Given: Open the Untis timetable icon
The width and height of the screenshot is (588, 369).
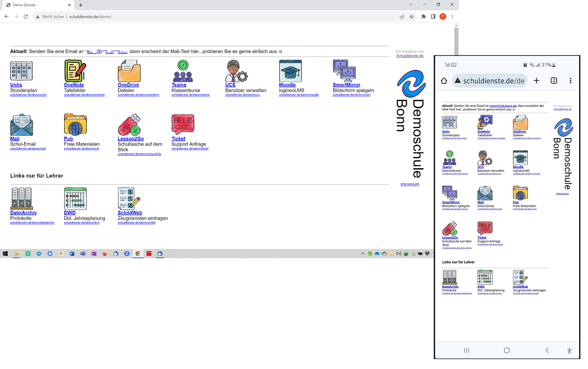Looking at the screenshot, I should tap(21, 71).
